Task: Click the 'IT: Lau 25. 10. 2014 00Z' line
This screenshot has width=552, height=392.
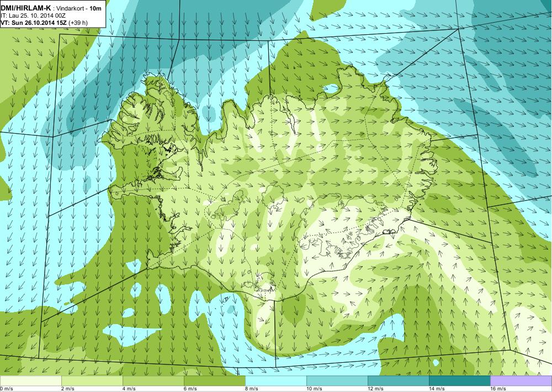Action: pos(33,15)
